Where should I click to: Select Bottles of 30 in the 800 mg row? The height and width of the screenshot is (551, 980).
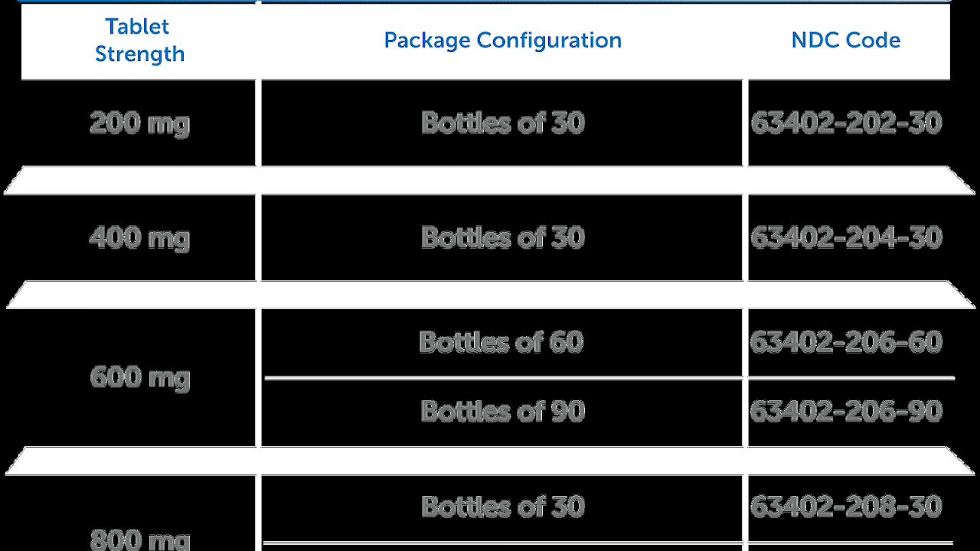click(x=502, y=507)
